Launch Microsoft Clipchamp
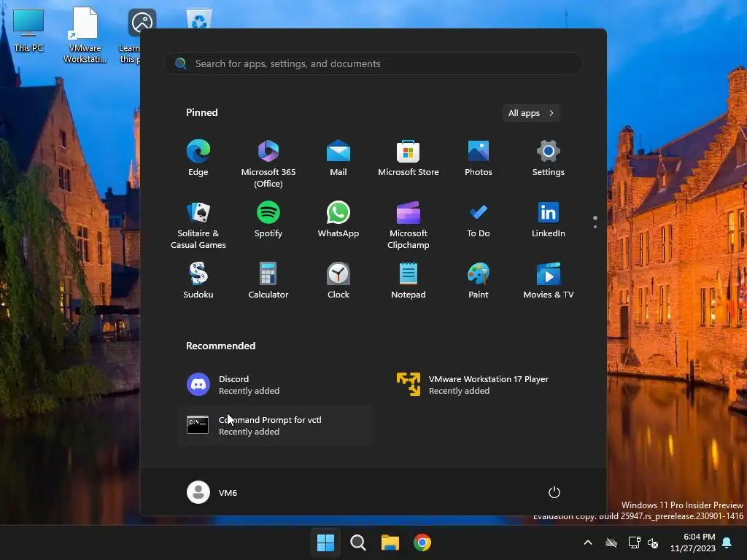This screenshot has height=560, width=747. pyautogui.click(x=409, y=225)
